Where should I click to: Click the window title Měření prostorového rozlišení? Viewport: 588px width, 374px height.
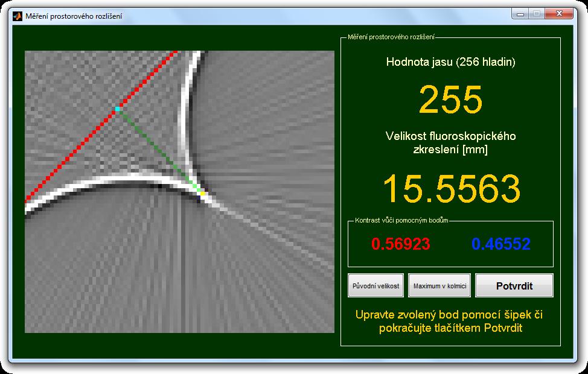74,16
